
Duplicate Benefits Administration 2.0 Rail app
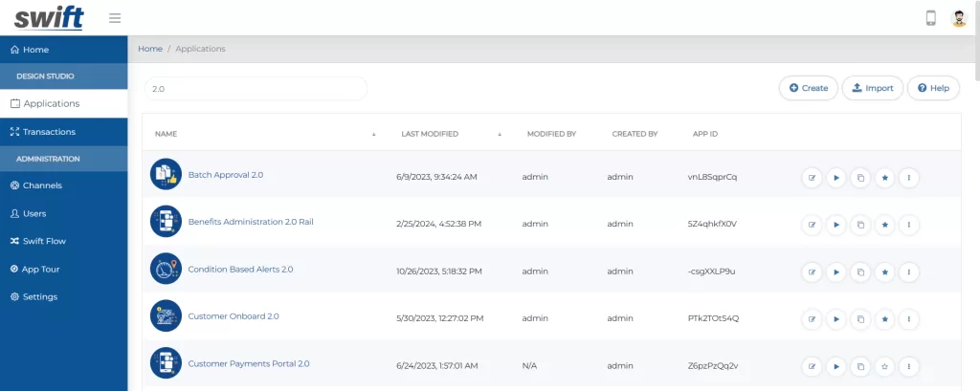pyautogui.click(x=860, y=225)
